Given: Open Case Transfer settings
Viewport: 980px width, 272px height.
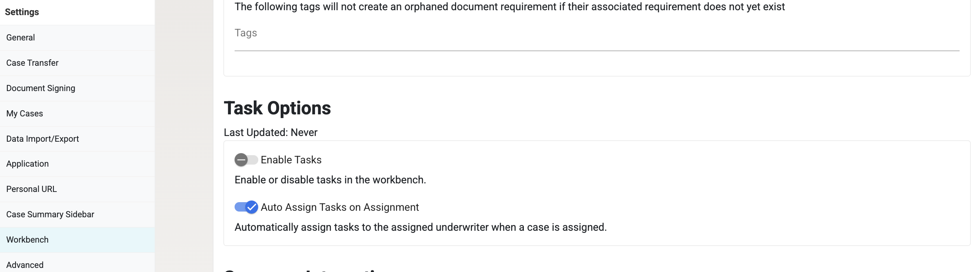Looking at the screenshot, I should coord(78,63).
